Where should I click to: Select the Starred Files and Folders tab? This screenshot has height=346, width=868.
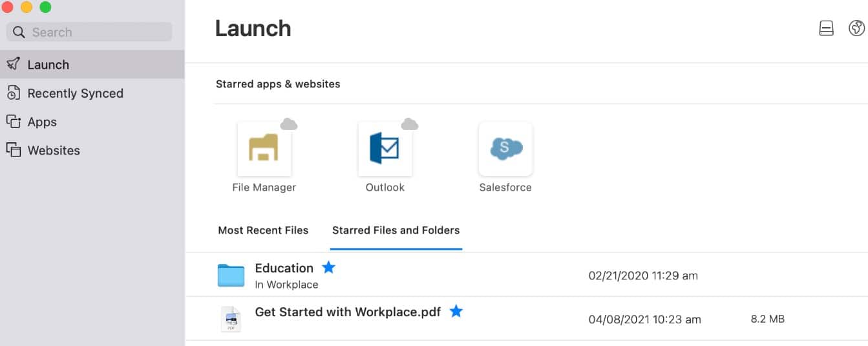396,230
